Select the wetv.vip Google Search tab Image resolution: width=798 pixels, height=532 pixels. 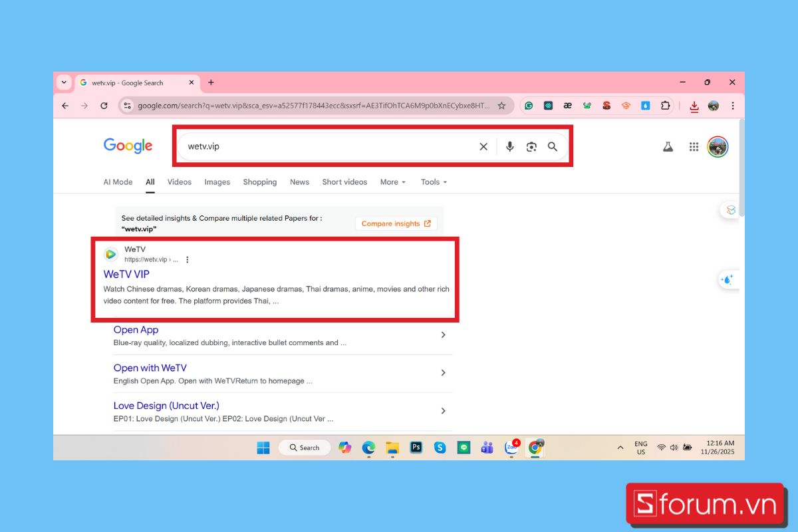(x=137, y=83)
